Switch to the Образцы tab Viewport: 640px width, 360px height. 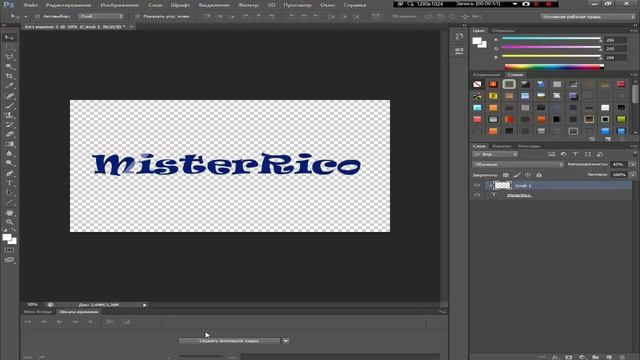point(503,31)
